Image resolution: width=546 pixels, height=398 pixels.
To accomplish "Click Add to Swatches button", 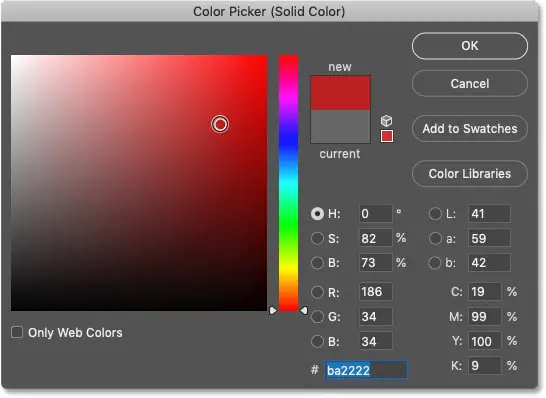I will tap(470, 129).
